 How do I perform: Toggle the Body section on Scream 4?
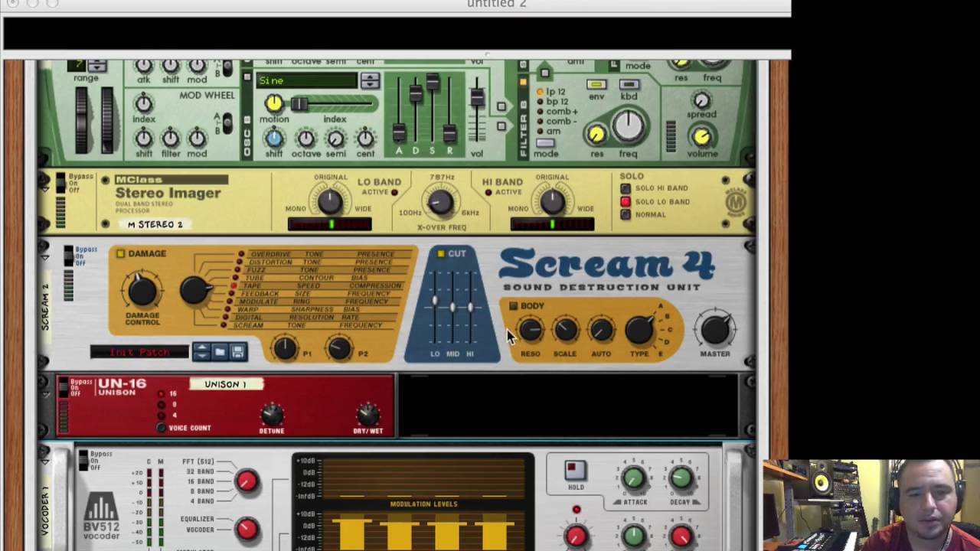tap(513, 306)
